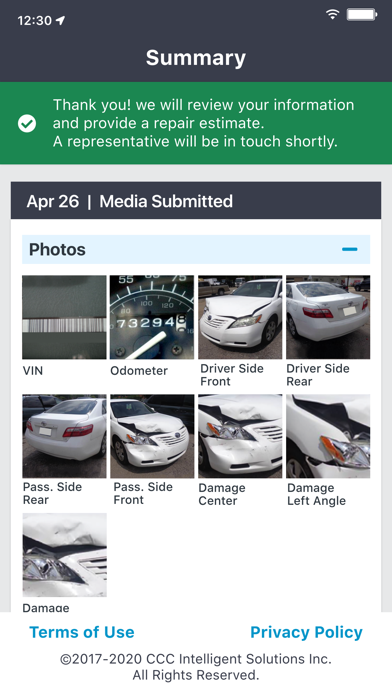Tap the 'Damage Center' caption
This screenshot has height=696, width=392.
[x=222, y=494]
